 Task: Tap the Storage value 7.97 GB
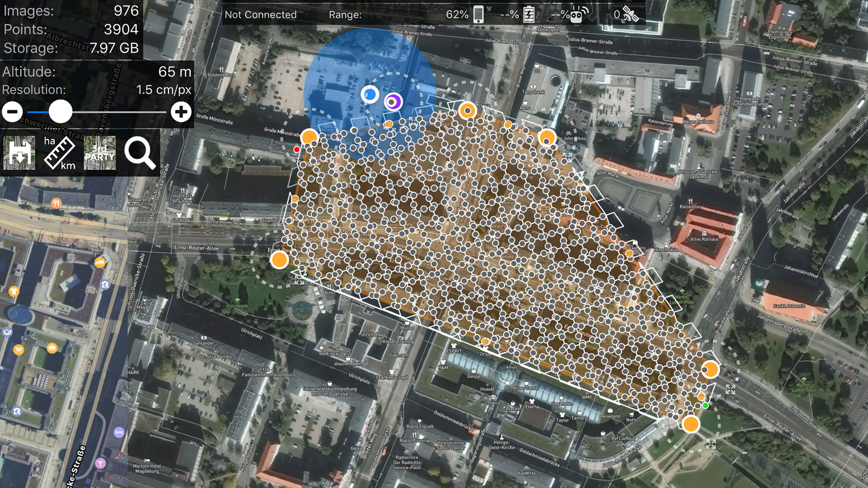[114, 48]
